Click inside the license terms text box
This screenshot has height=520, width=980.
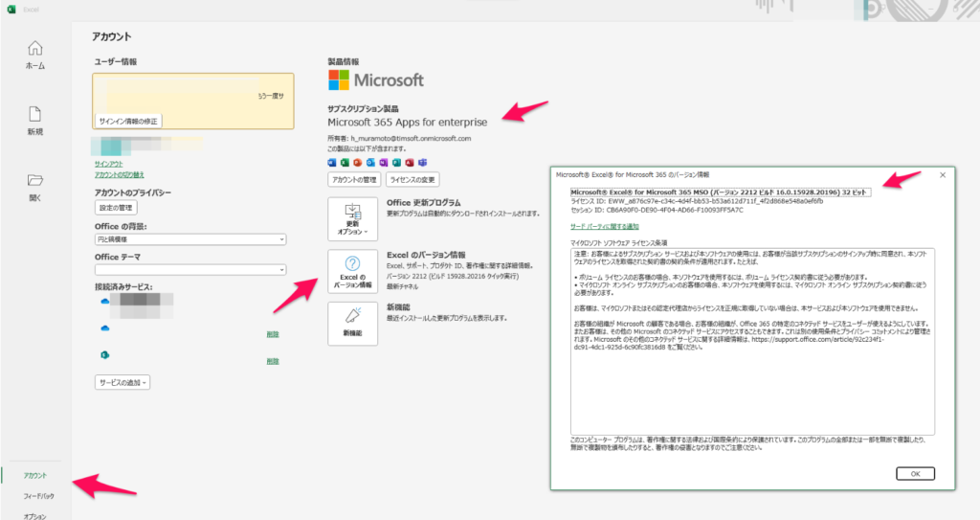pyautogui.click(x=752, y=341)
